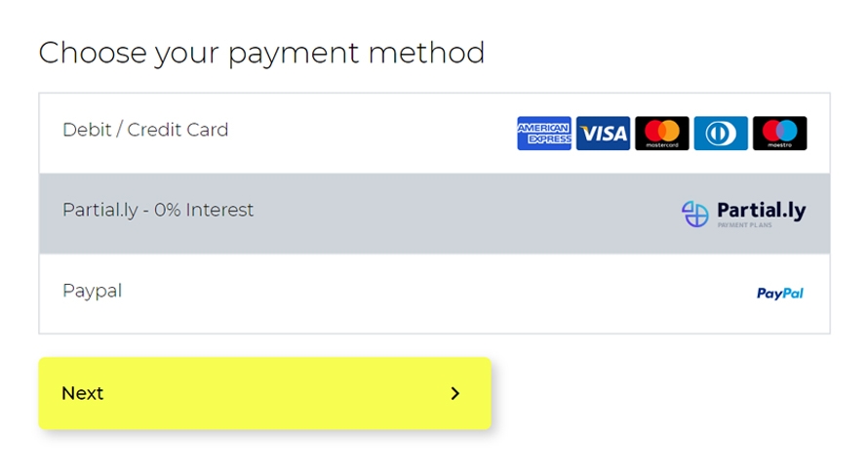
Task: Click the Maestro card logo
Action: click(779, 134)
